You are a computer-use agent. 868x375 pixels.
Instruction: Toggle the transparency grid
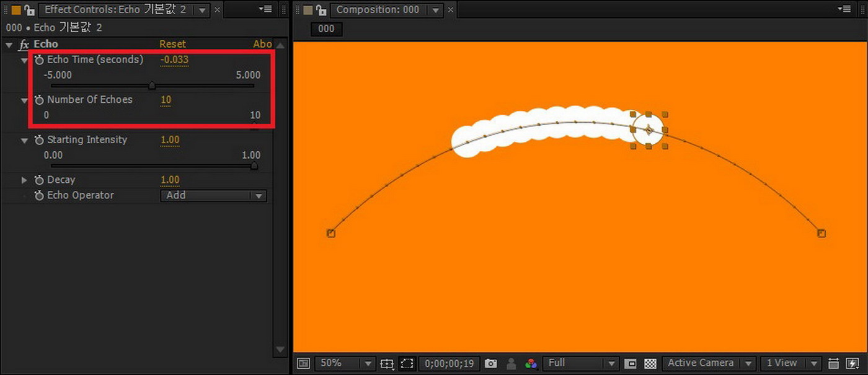[x=650, y=364]
